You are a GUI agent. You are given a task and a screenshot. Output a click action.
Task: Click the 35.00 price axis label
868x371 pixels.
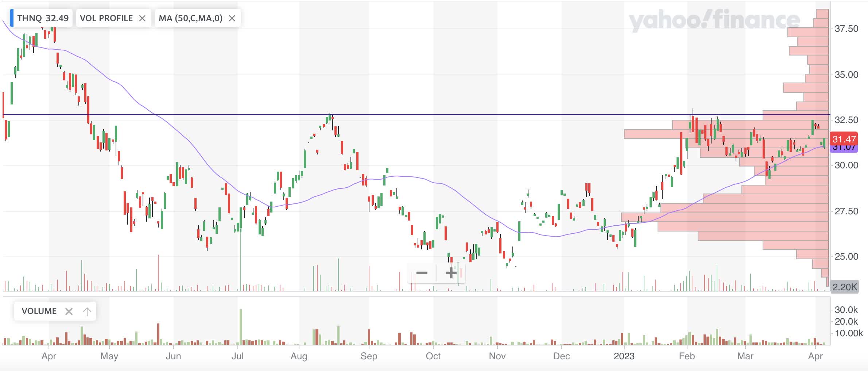click(x=846, y=75)
